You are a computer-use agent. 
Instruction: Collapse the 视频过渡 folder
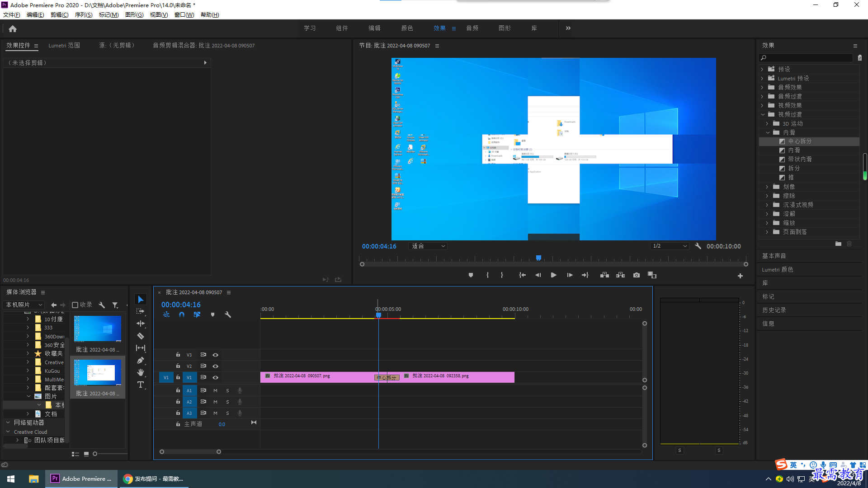point(762,114)
